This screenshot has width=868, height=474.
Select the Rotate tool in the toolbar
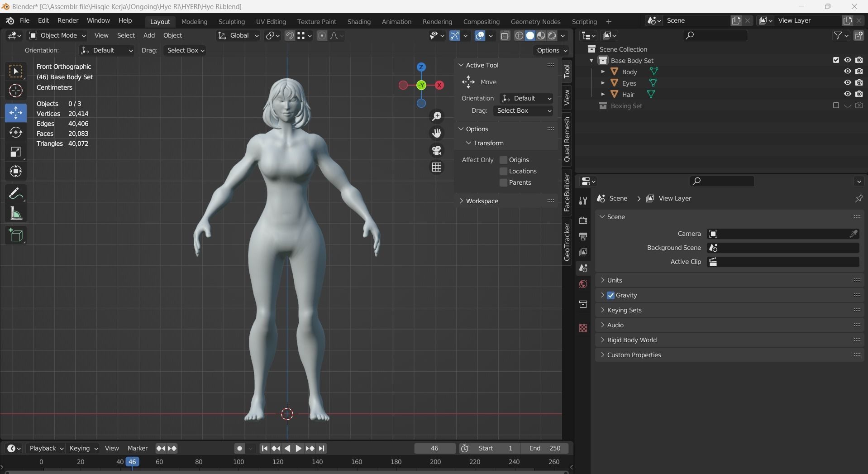pyautogui.click(x=16, y=132)
